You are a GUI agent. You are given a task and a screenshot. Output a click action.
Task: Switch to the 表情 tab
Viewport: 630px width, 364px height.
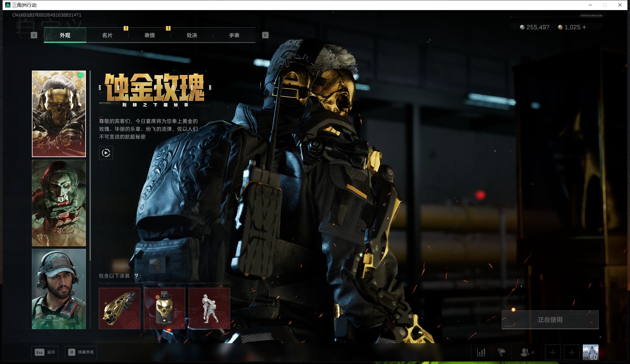coord(149,35)
